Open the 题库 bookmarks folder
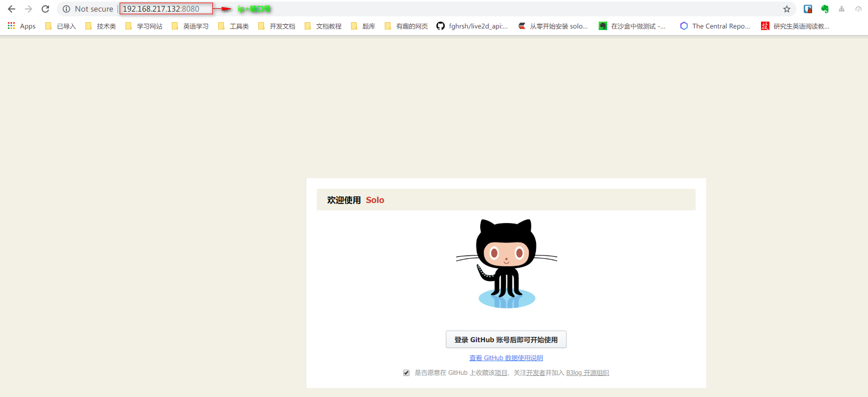The height and width of the screenshot is (397, 868). (363, 26)
